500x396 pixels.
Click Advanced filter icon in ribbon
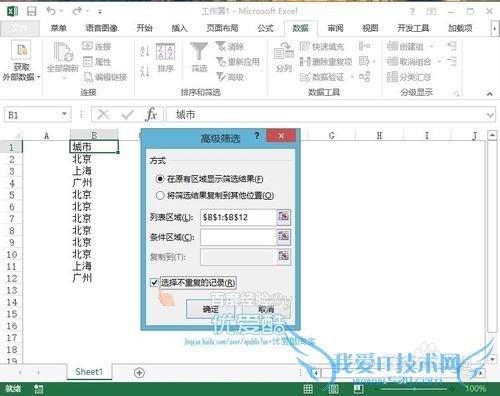[x=220, y=77]
